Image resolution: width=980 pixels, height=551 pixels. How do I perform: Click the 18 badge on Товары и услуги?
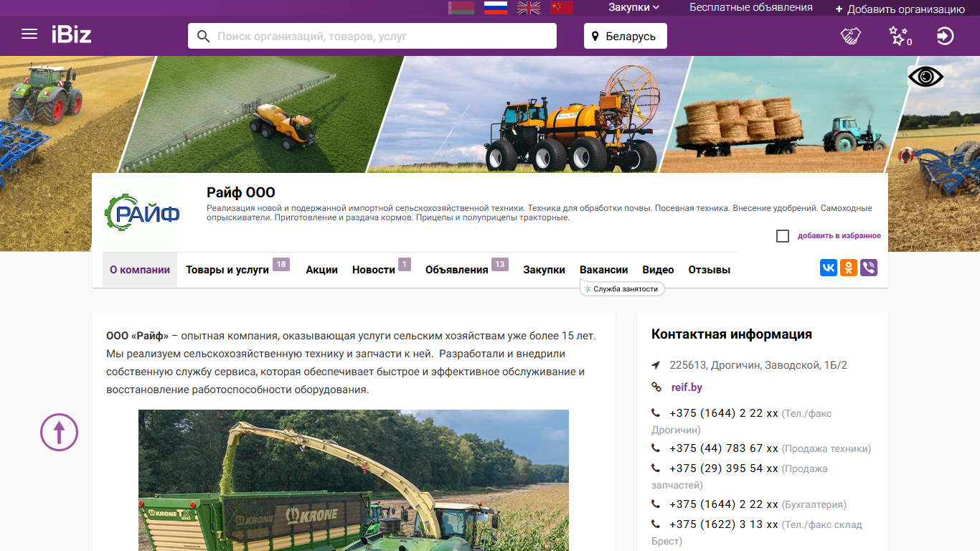281,265
